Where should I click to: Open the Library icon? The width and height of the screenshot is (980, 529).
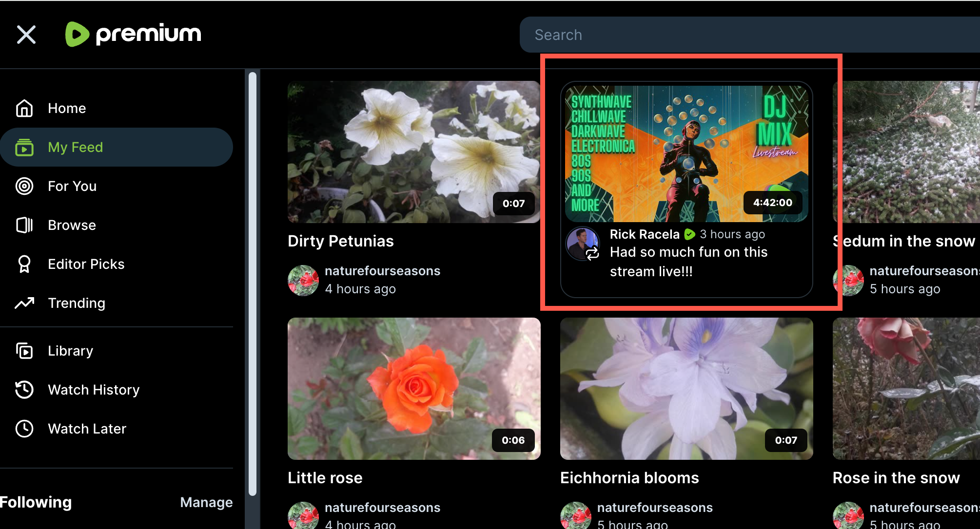24,351
